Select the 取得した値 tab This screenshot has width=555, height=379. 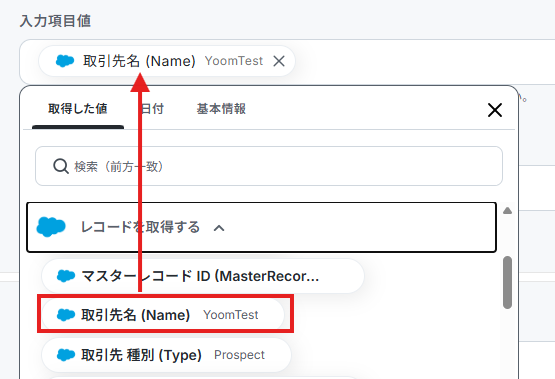pyautogui.click(x=78, y=109)
